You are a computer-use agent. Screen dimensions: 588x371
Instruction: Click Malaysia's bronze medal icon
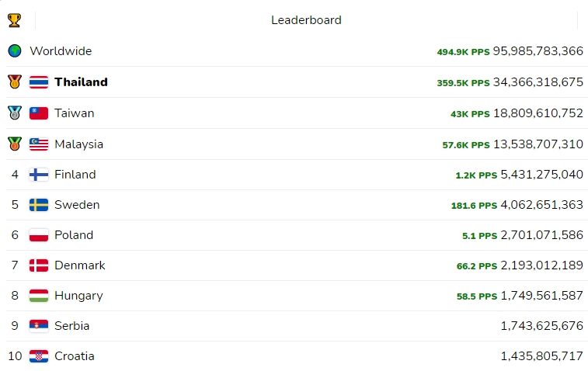point(15,144)
